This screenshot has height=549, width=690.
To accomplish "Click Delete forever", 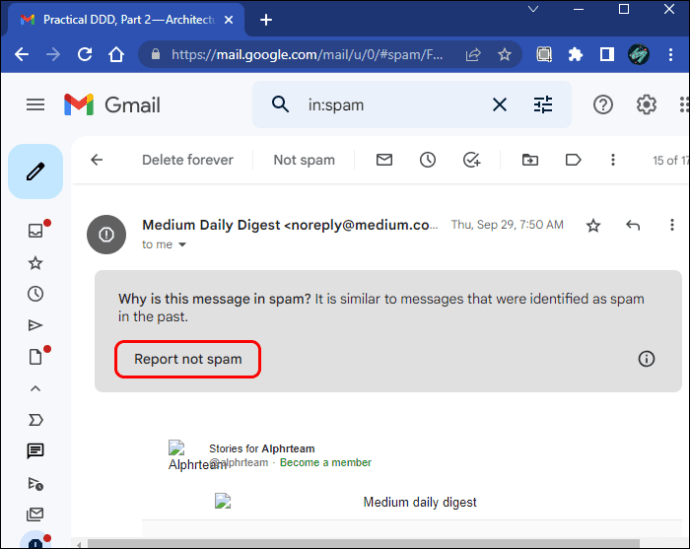I will (187, 160).
